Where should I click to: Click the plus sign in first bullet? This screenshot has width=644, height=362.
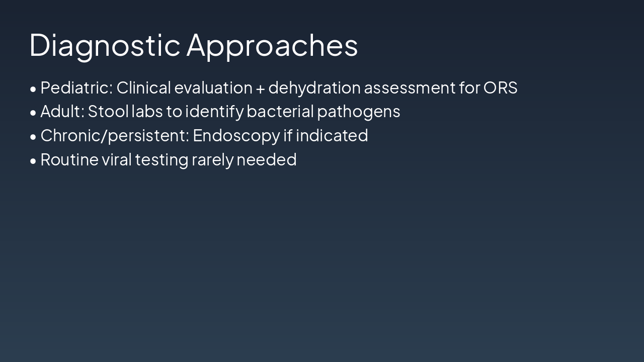pyautogui.click(x=260, y=88)
